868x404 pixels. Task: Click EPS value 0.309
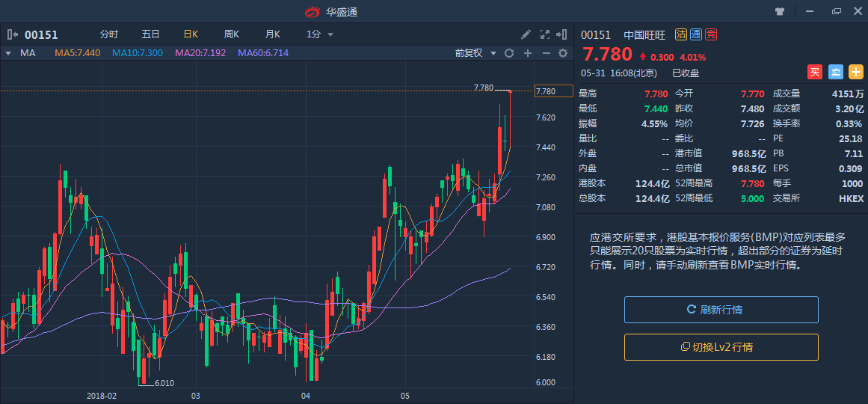pyautogui.click(x=851, y=168)
